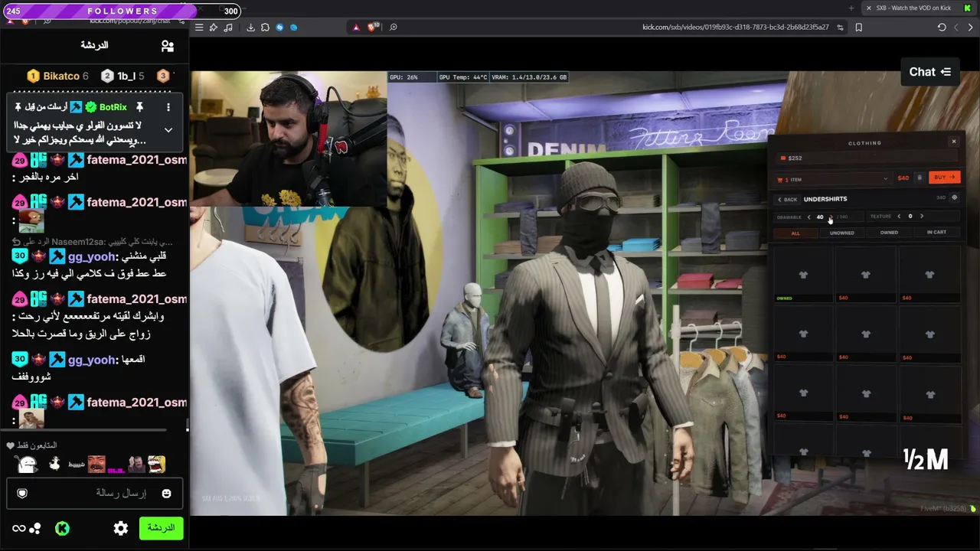Toggle the Chat panel button on video
The width and height of the screenshot is (980, 551).
[929, 72]
